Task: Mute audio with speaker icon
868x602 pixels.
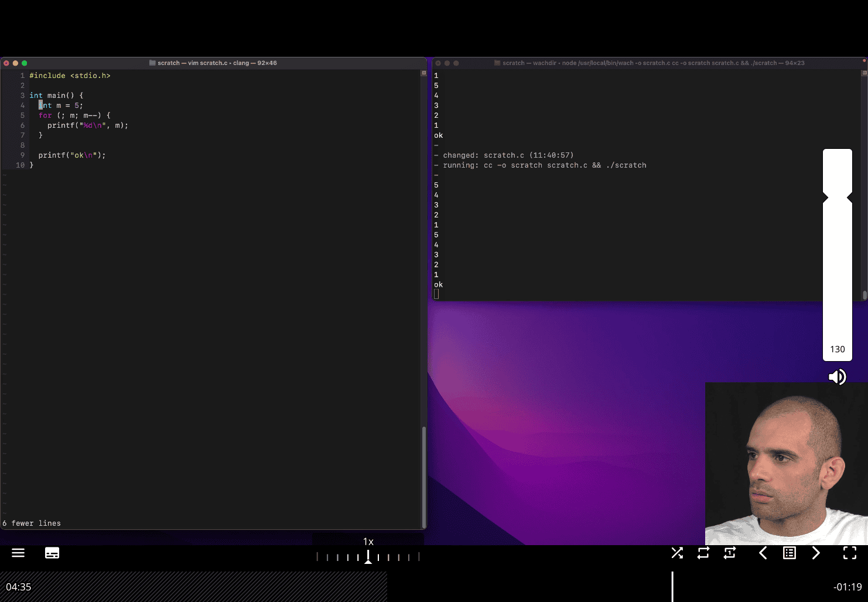Action: (838, 377)
